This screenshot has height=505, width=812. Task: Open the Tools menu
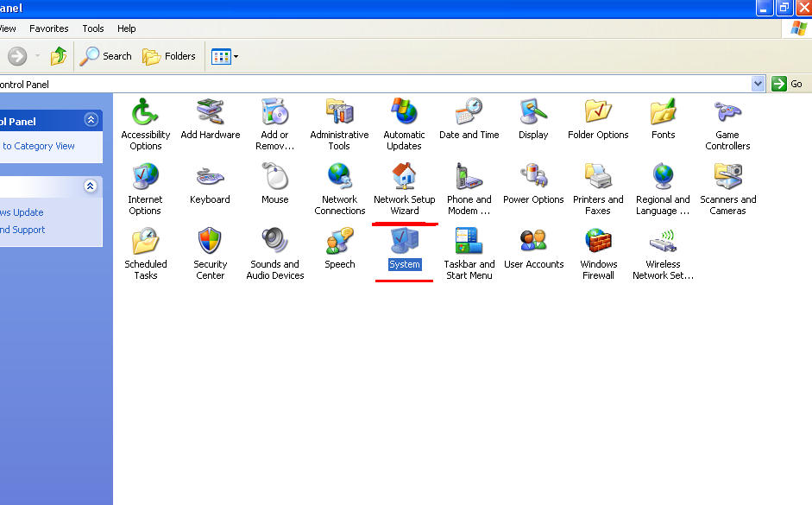coord(93,28)
